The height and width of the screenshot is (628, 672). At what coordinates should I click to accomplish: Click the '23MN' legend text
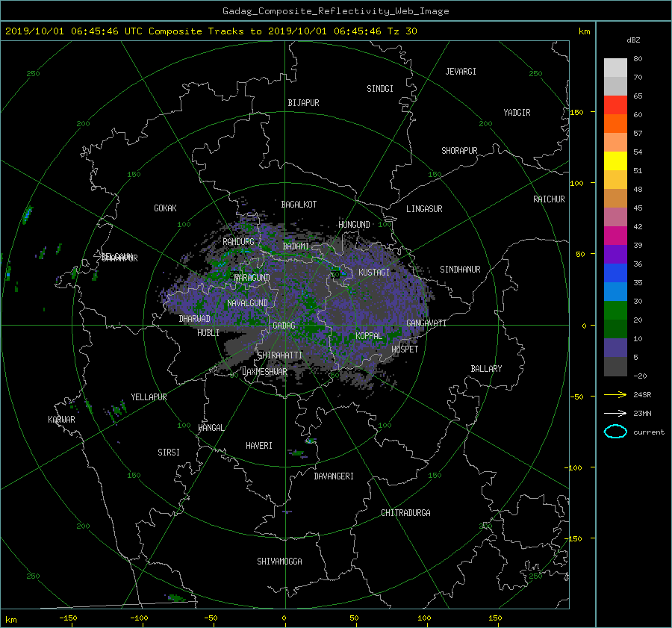(x=642, y=414)
